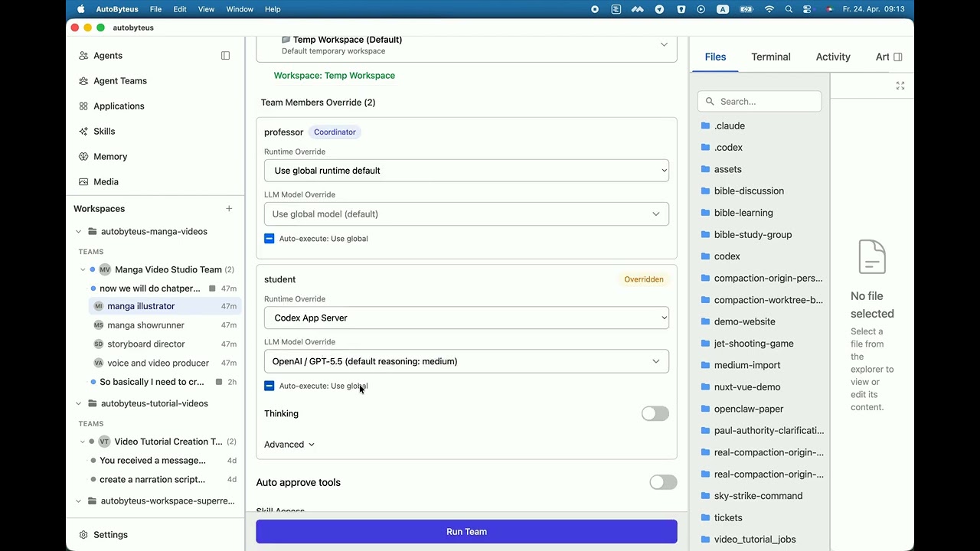Open the Agent Teams sidebar icon
Image resolution: width=980 pixels, height=551 pixels.
(x=83, y=81)
